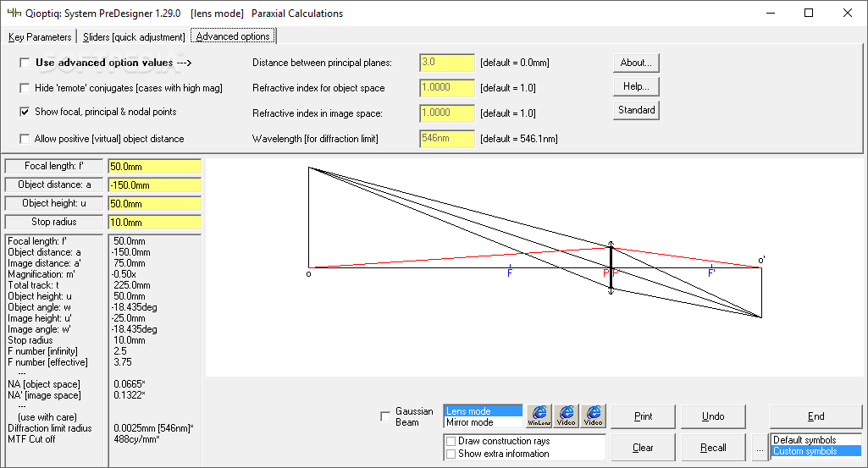Click the F number [effective] value 3.75
The image size is (868, 468).
pyautogui.click(x=122, y=362)
